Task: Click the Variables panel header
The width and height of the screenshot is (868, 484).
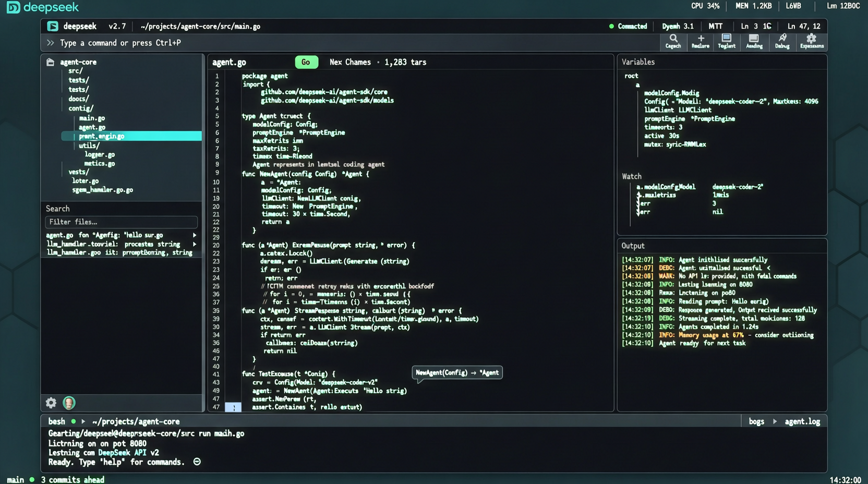Action: click(638, 62)
